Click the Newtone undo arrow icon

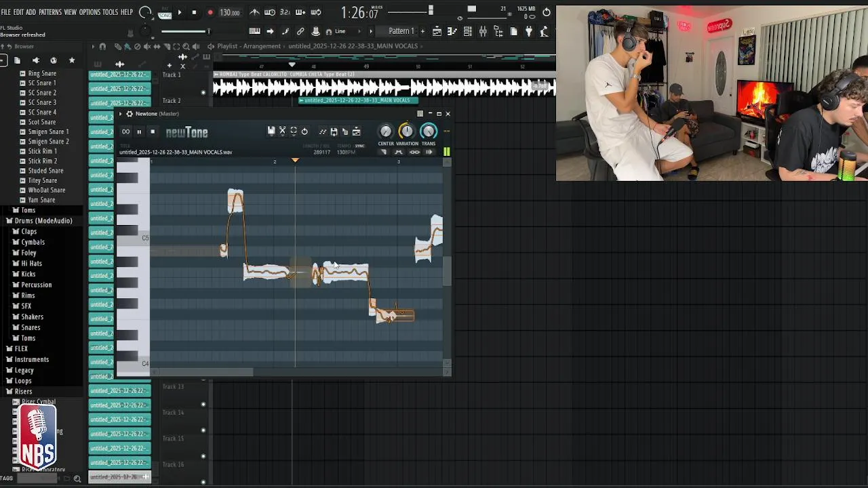[304, 131]
